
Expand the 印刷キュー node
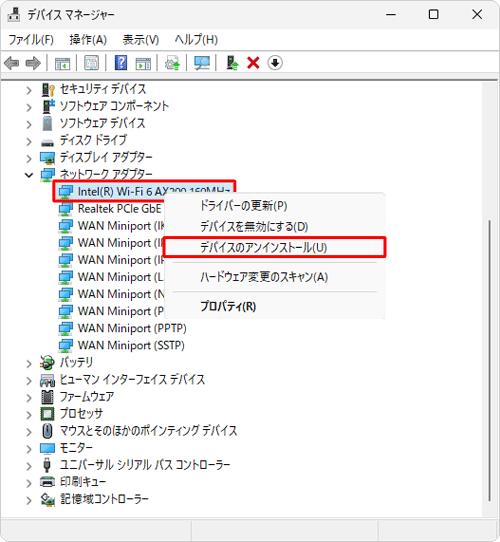(x=29, y=483)
